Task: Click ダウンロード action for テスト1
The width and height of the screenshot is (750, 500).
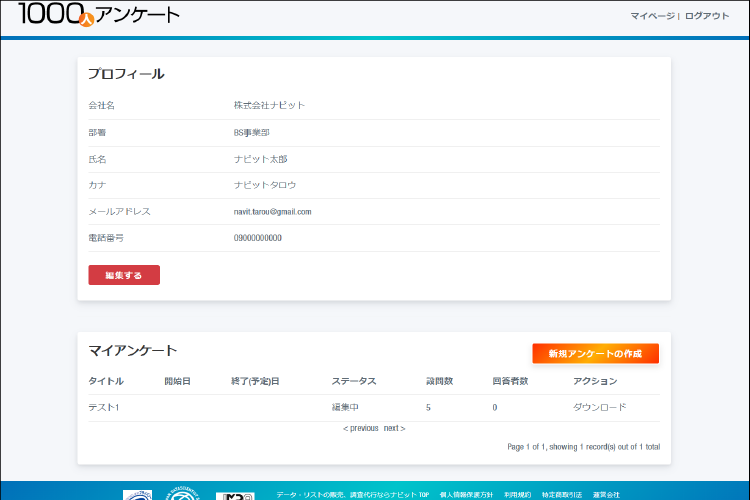Action: pos(599,407)
